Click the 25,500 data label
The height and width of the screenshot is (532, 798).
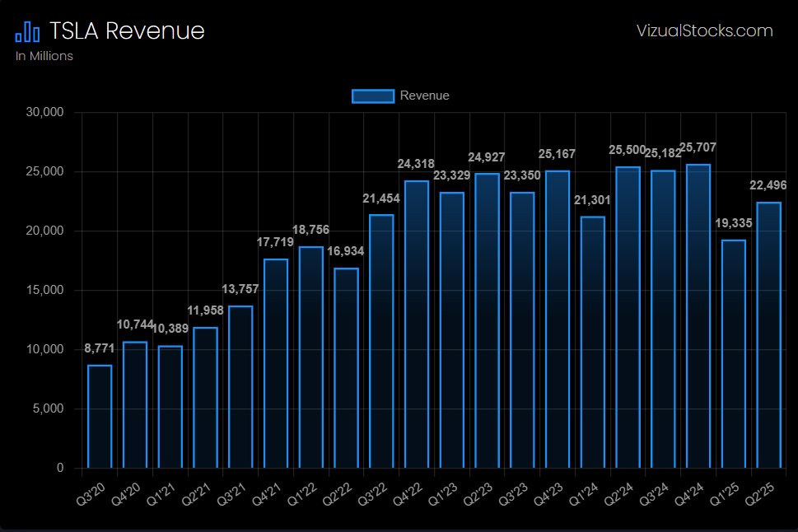627,150
